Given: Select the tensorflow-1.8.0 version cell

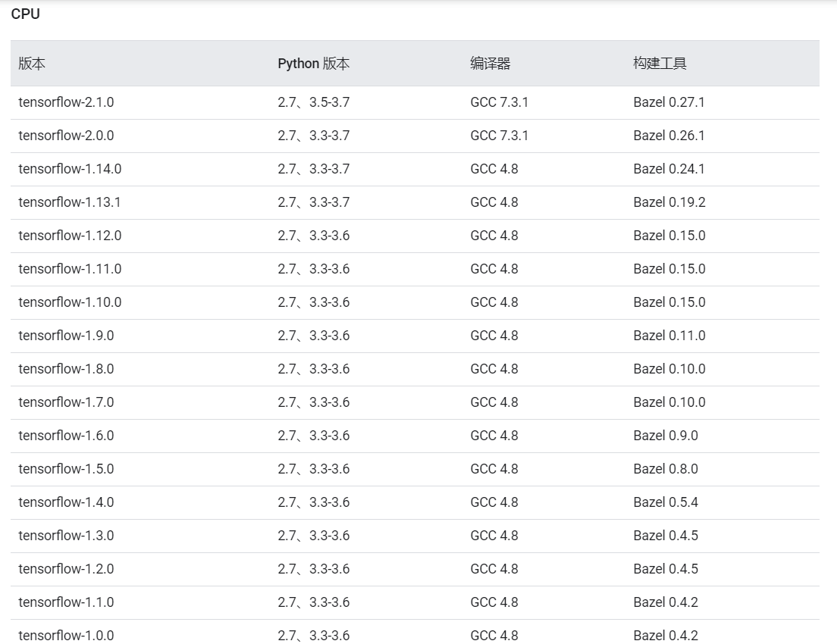Looking at the screenshot, I should coord(66,369).
